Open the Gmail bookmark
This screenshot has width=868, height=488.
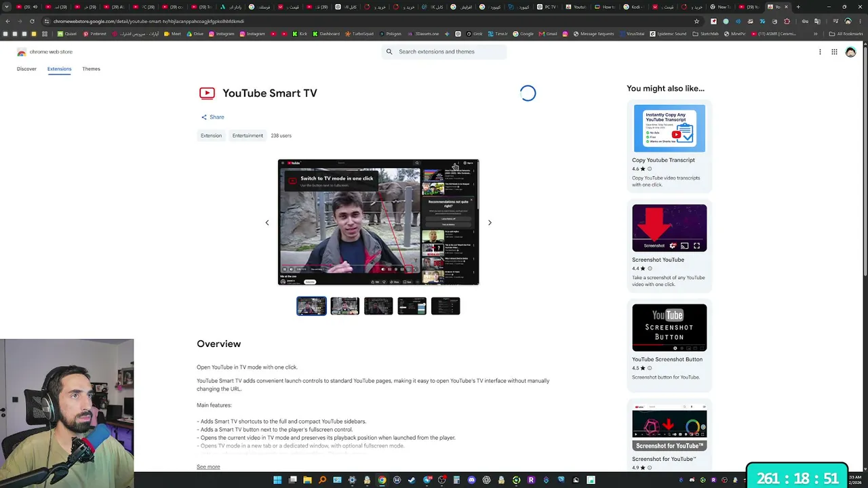tap(547, 34)
